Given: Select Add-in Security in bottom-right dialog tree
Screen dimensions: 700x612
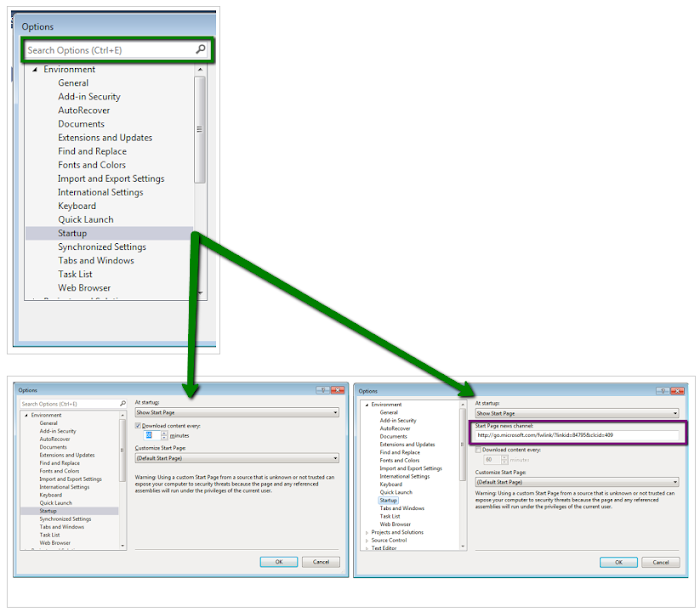Looking at the screenshot, I should point(398,420).
